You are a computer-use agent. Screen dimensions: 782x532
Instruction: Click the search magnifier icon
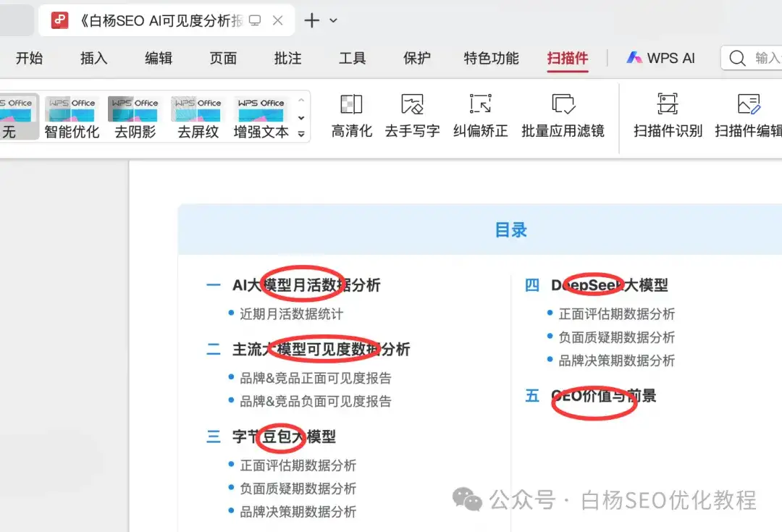737,59
